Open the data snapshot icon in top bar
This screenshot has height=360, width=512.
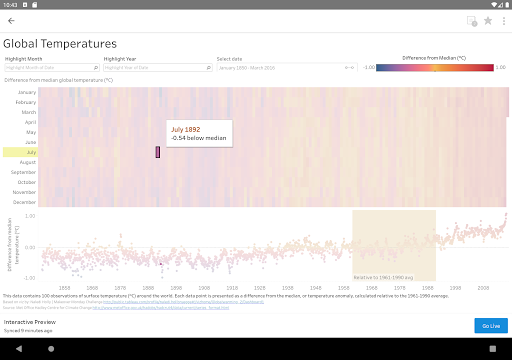tap(472, 21)
